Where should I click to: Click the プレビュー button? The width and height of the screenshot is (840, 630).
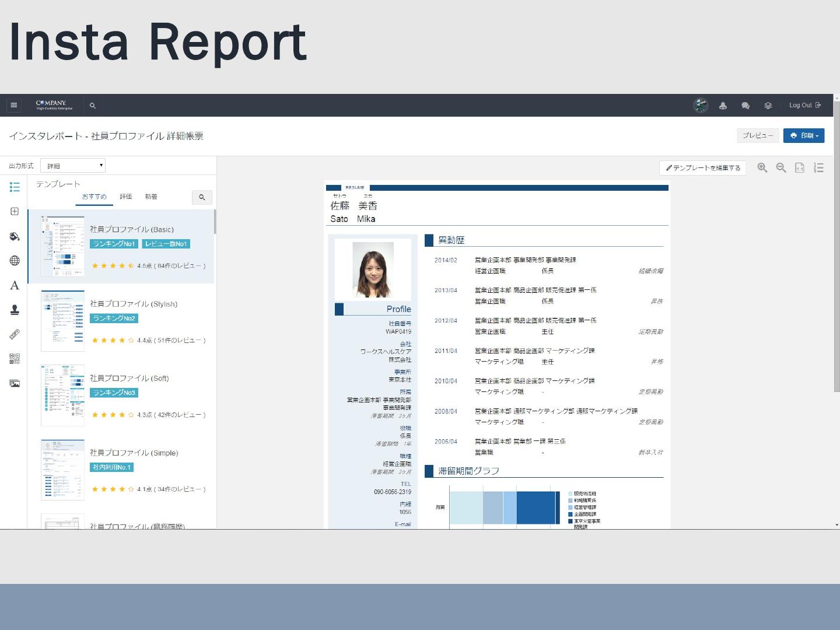(758, 136)
